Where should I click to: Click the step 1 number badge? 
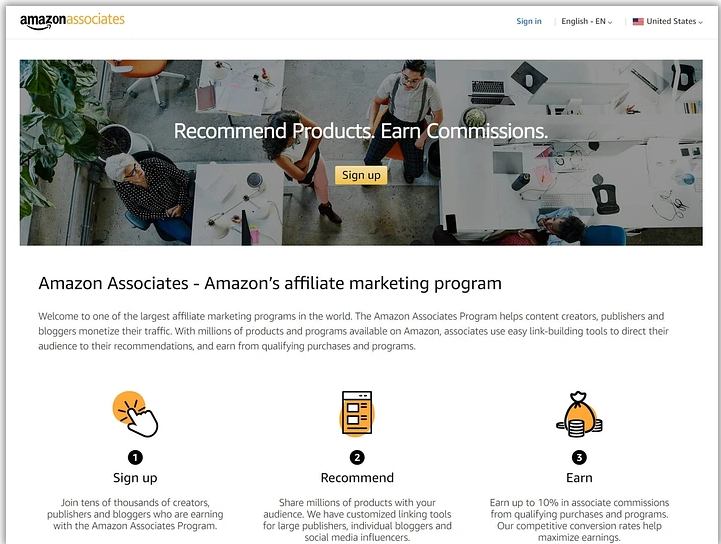[135, 458]
